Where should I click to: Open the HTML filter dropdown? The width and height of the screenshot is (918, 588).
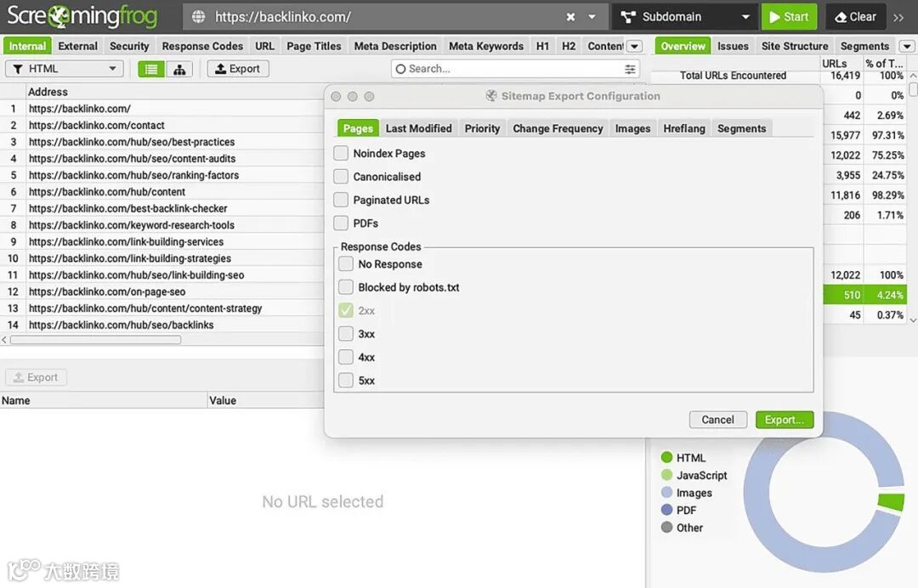click(65, 69)
